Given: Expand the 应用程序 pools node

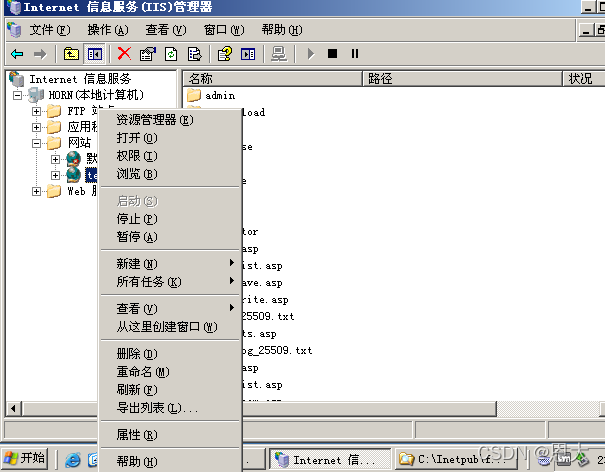Looking at the screenshot, I should coord(36,127).
